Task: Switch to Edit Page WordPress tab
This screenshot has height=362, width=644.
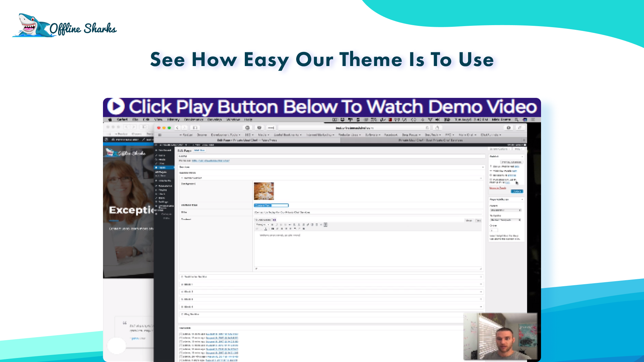Action: pos(247,140)
